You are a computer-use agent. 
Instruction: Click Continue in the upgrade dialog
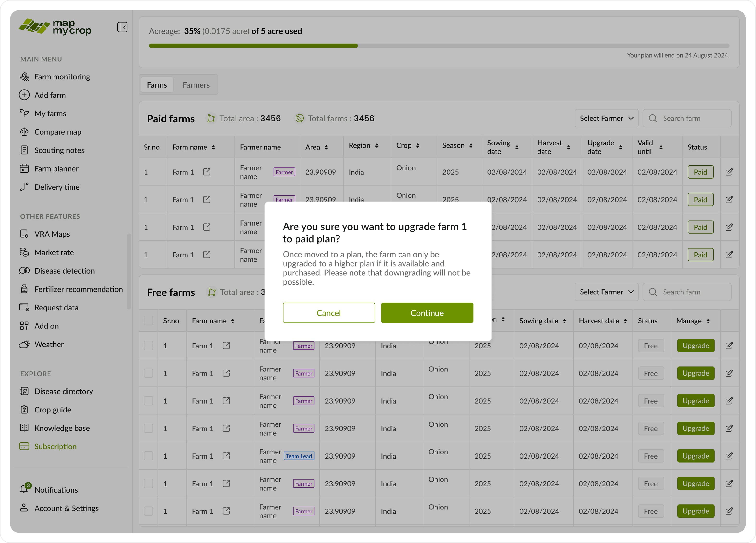pos(427,313)
